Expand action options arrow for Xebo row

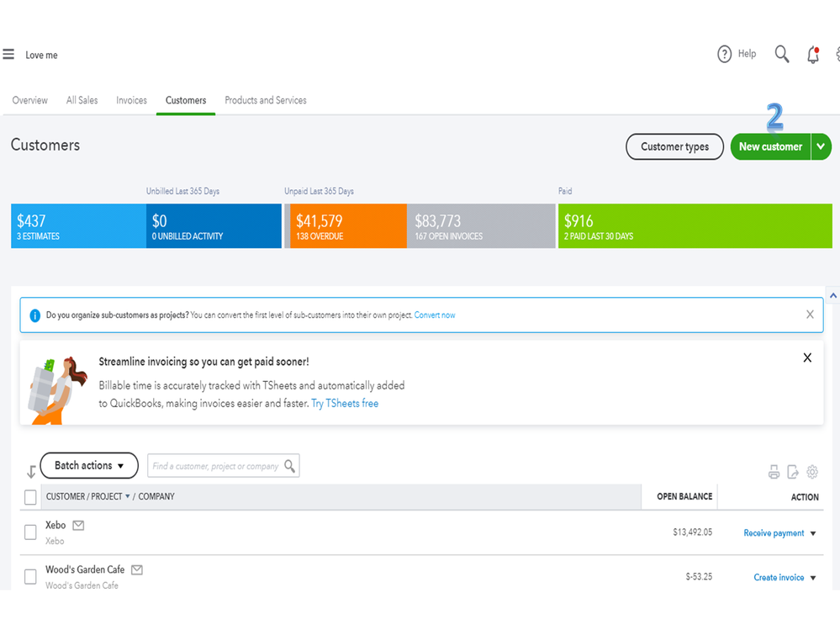coord(813,533)
